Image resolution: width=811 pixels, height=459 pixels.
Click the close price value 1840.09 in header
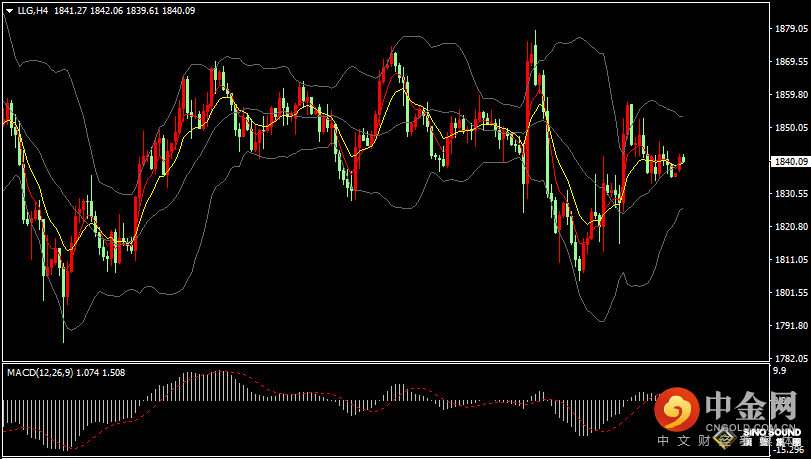179,10
